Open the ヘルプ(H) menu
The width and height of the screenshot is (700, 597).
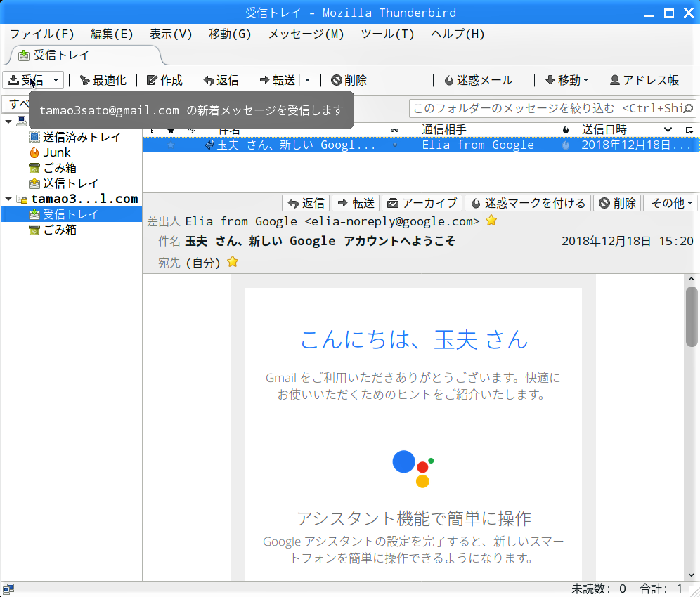[x=458, y=34]
